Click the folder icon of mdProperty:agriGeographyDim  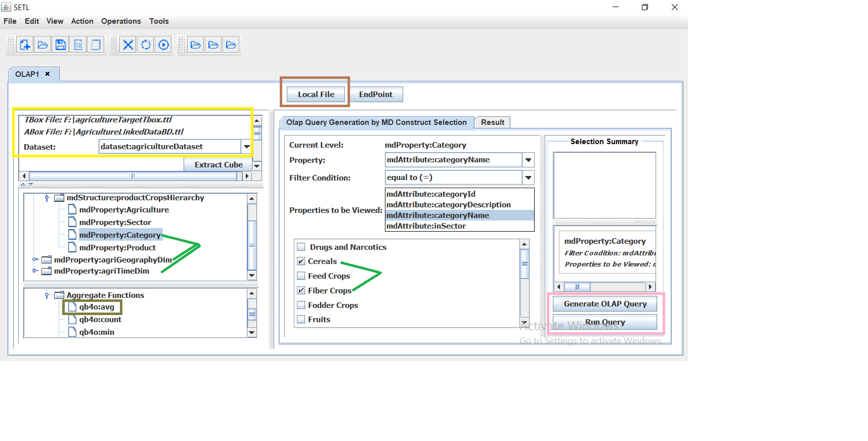[47, 259]
